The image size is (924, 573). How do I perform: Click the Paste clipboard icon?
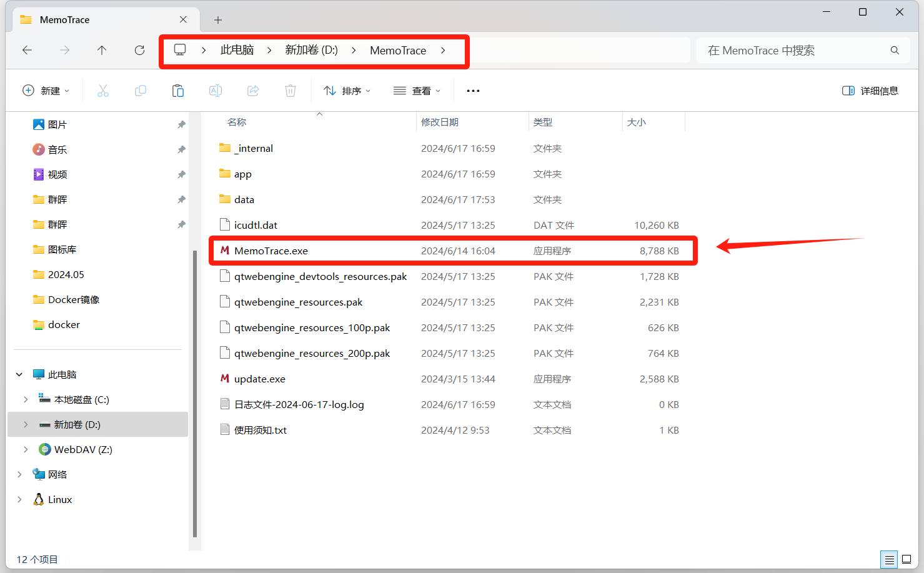click(178, 91)
